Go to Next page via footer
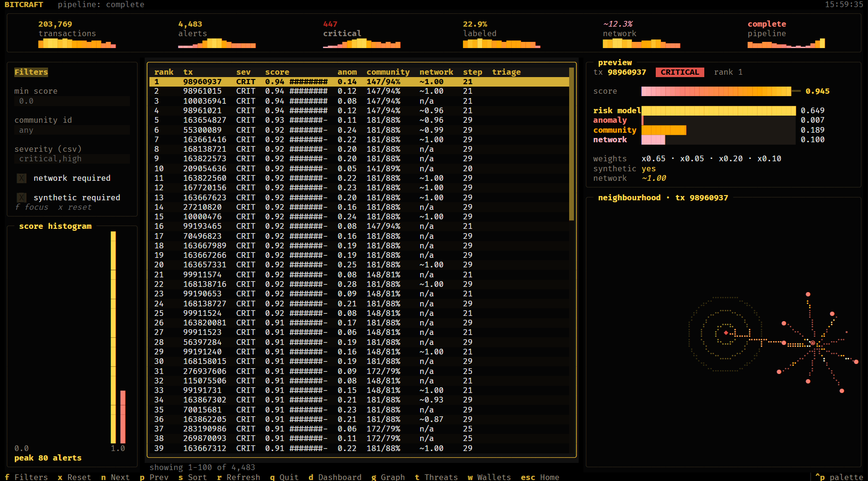The image size is (868, 481). click(x=115, y=477)
